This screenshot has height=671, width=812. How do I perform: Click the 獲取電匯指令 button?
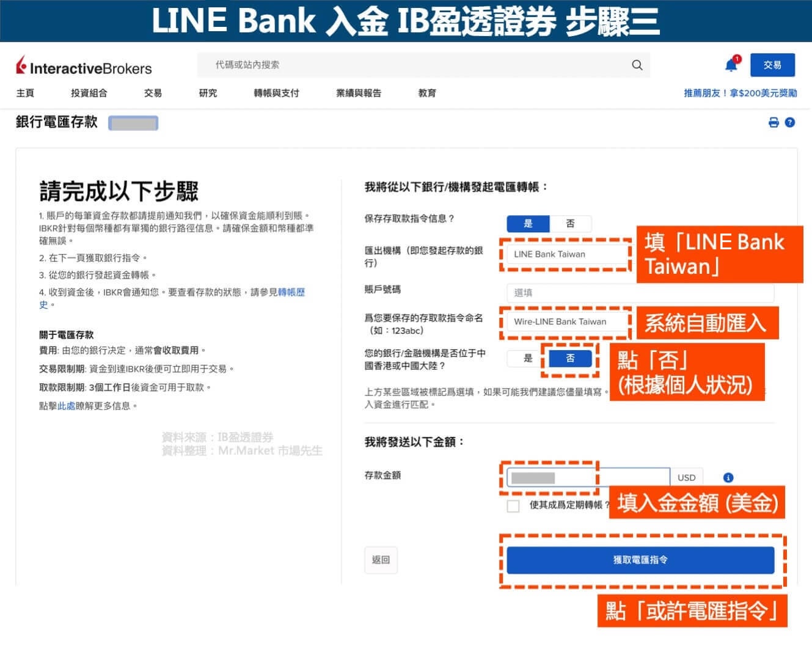640,560
